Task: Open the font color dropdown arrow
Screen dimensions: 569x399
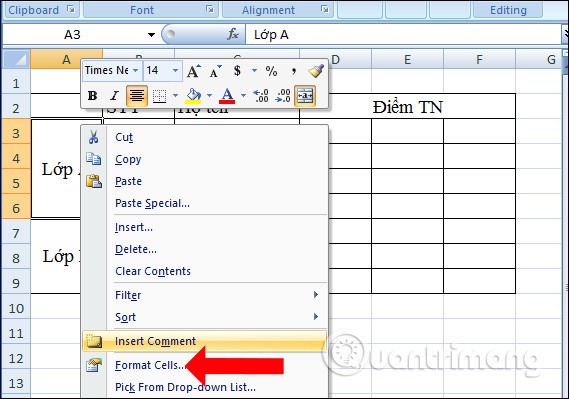Action: click(x=243, y=96)
